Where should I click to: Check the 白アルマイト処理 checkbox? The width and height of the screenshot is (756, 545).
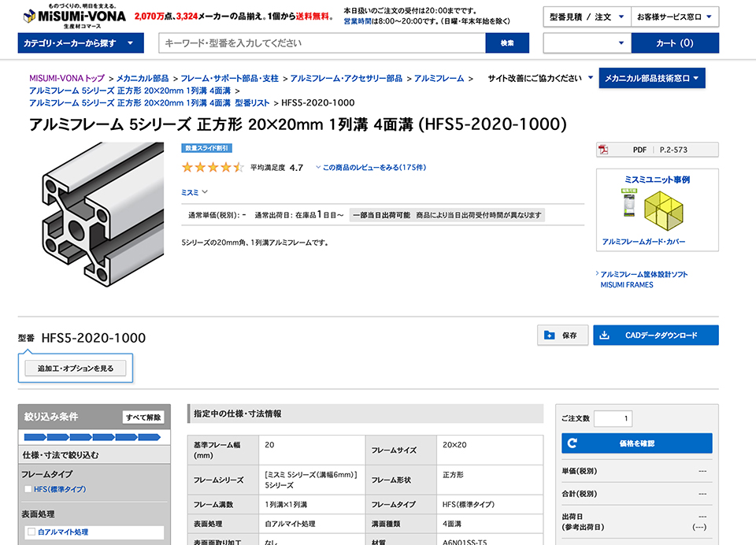point(31,532)
